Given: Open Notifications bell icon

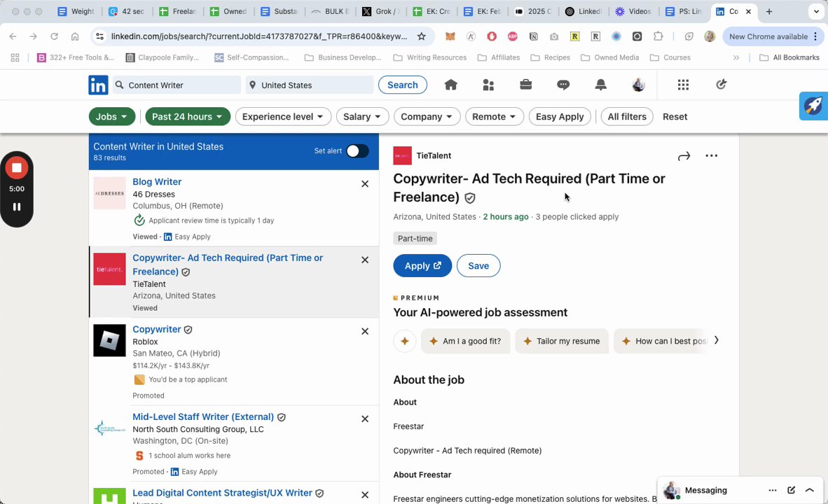Looking at the screenshot, I should [x=600, y=85].
